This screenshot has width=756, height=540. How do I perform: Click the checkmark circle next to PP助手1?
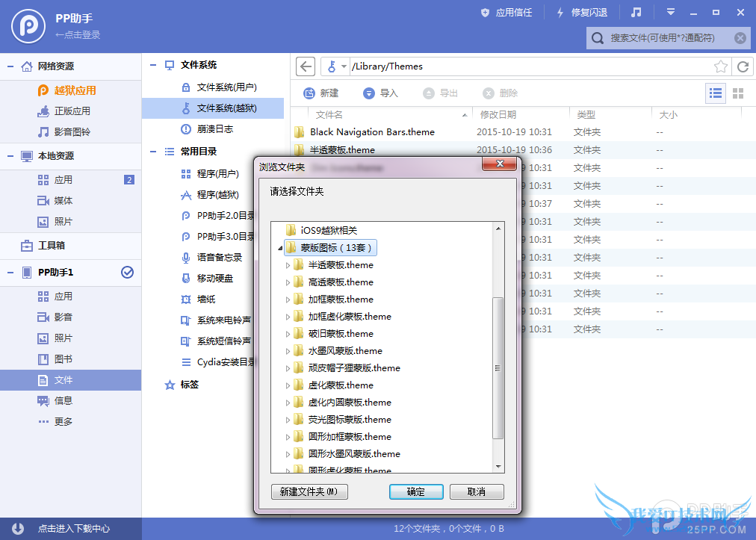click(x=127, y=273)
